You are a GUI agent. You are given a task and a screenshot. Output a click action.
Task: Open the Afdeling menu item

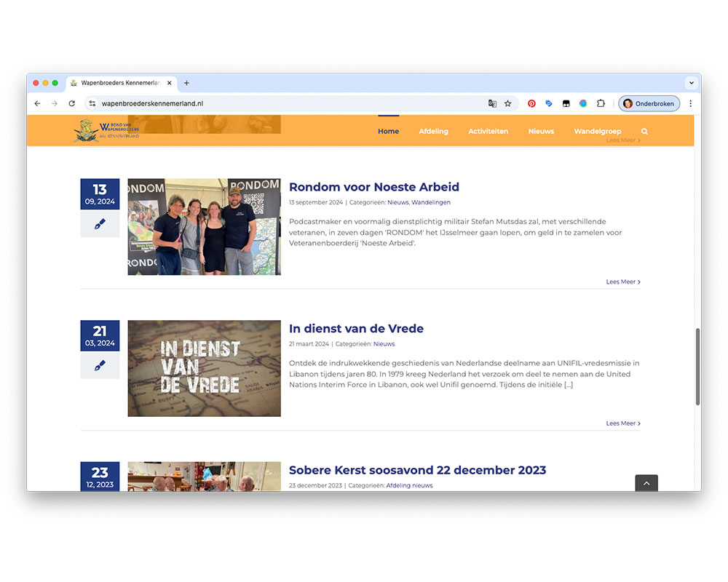tap(433, 132)
